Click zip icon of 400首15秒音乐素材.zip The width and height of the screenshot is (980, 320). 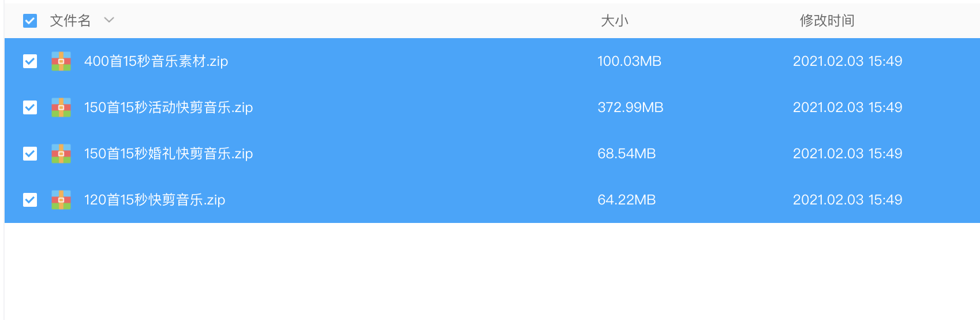[61, 61]
